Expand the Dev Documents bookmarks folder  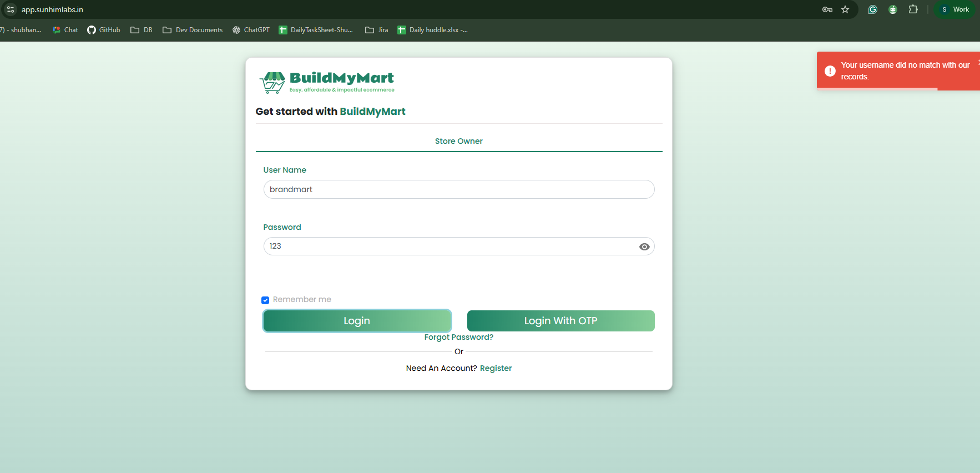(x=193, y=30)
